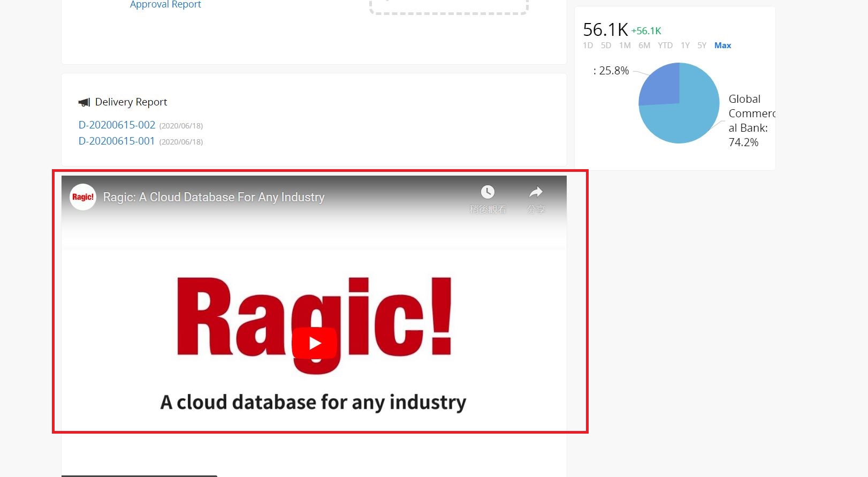Select the 1Y time range
Image resolution: width=868 pixels, height=477 pixels.
click(685, 46)
